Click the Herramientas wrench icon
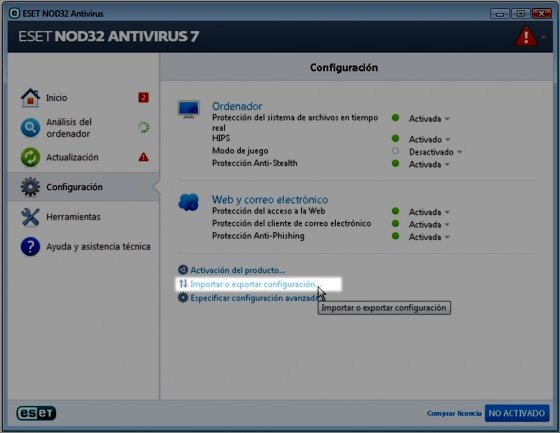The height and width of the screenshot is (433, 560). click(x=30, y=217)
